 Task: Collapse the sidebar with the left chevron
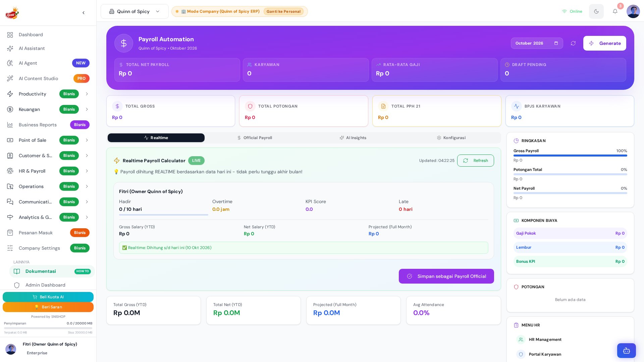pos(84,13)
